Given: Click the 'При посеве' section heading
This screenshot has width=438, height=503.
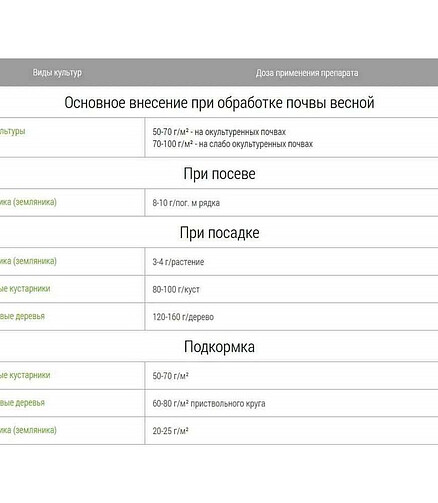Looking at the screenshot, I should [219, 173].
